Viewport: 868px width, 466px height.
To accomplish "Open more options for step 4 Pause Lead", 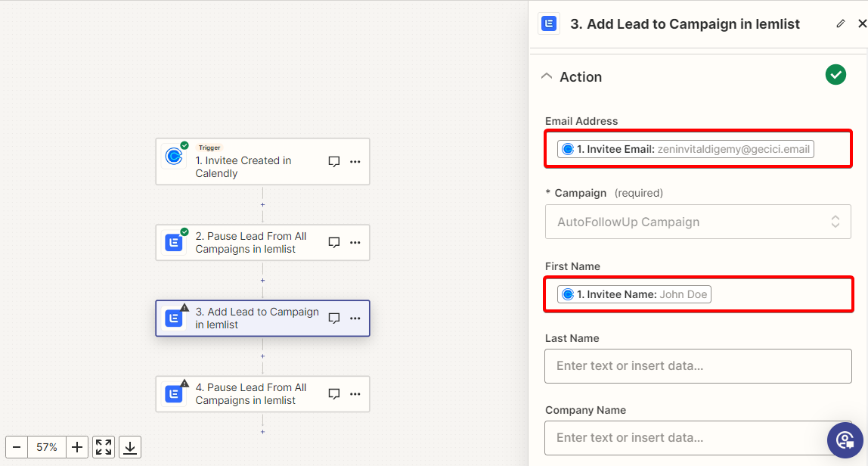I will click(x=355, y=394).
